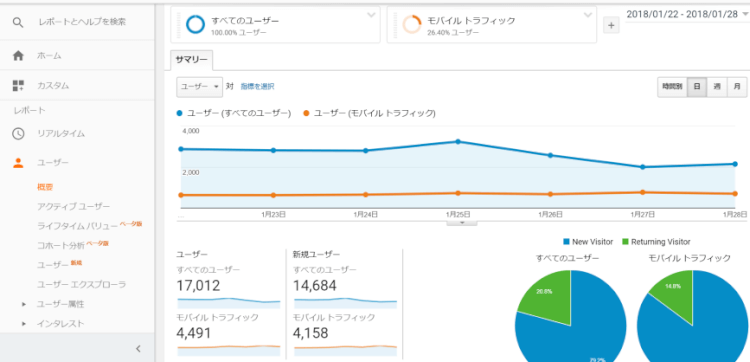This screenshot has width=750, height=362.
Task: Collapse sidebar with the left chevron
Action: tap(138, 349)
